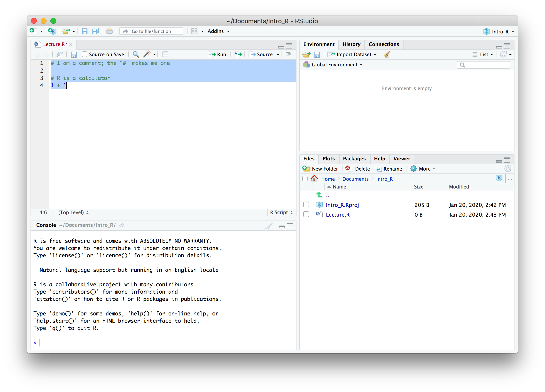Click the Find/Replace magnifier icon
The image size is (545, 392).
click(x=136, y=55)
